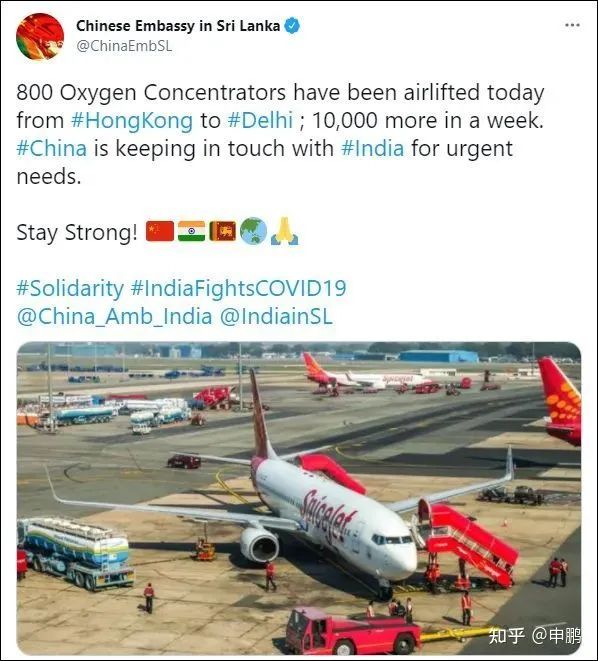598x661 pixels.
Task: Open the Chinese Embassy in Sri Lanka name
Action: coord(178,26)
